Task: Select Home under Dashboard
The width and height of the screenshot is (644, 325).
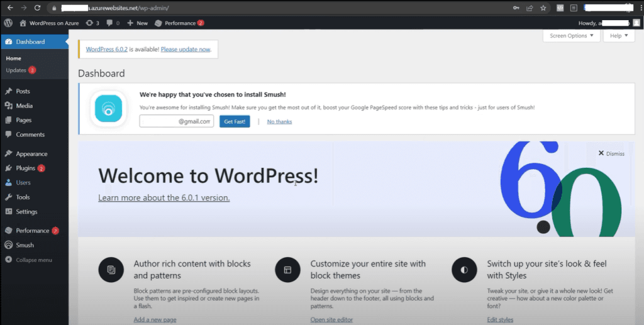Action: (14, 58)
